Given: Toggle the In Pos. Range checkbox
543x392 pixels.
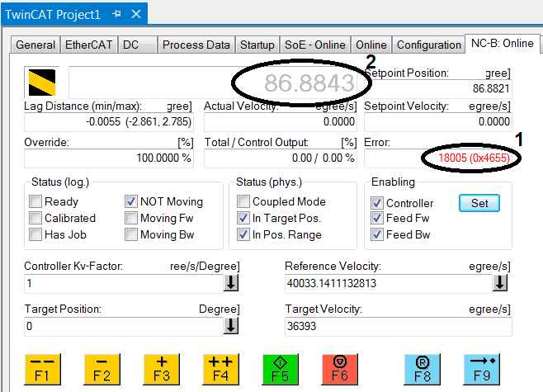Looking at the screenshot, I should [243, 234].
